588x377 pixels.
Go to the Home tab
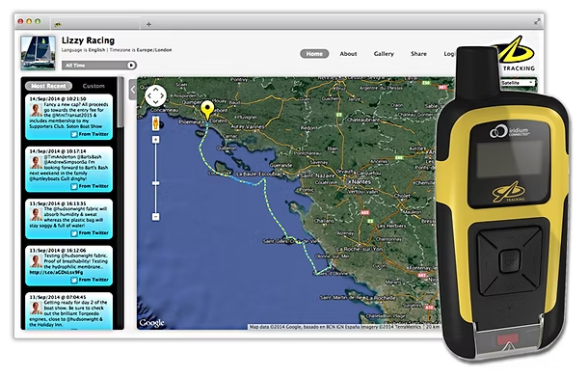[x=314, y=54]
